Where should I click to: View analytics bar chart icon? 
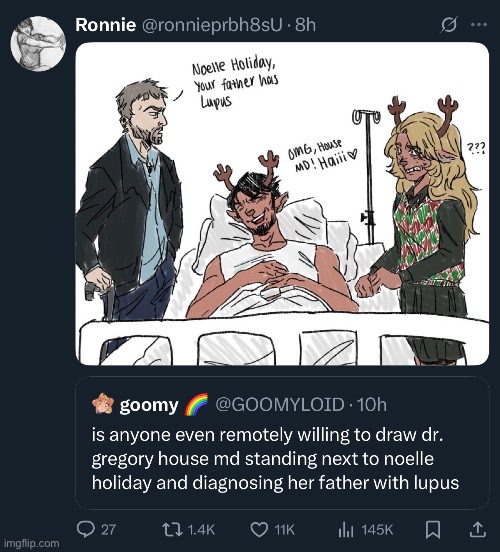(x=346, y=529)
